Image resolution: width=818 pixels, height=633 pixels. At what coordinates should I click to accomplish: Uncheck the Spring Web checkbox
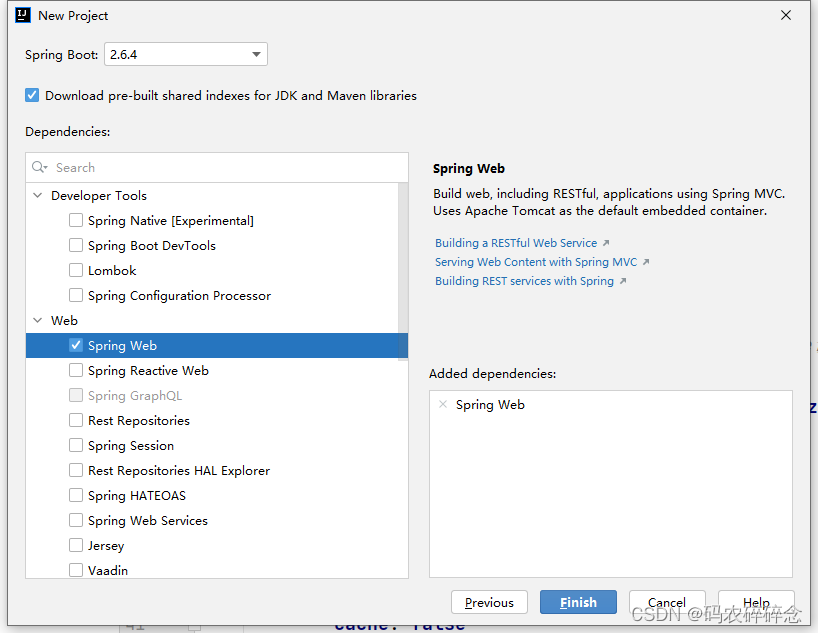76,345
